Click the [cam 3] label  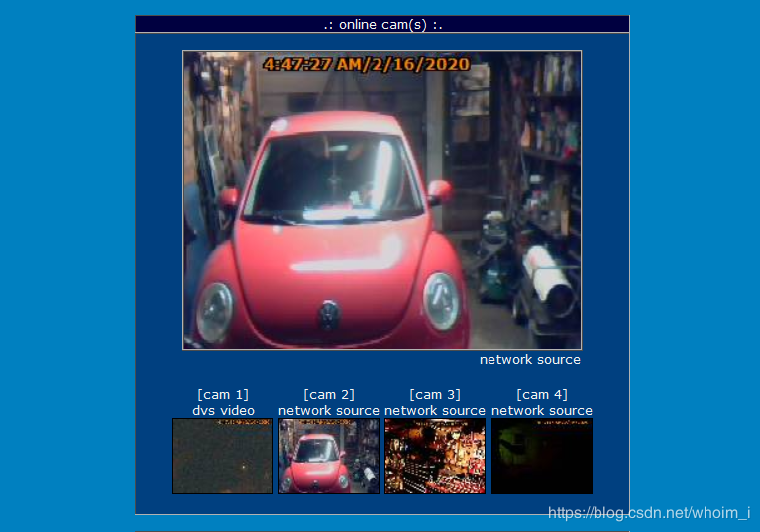pos(435,395)
